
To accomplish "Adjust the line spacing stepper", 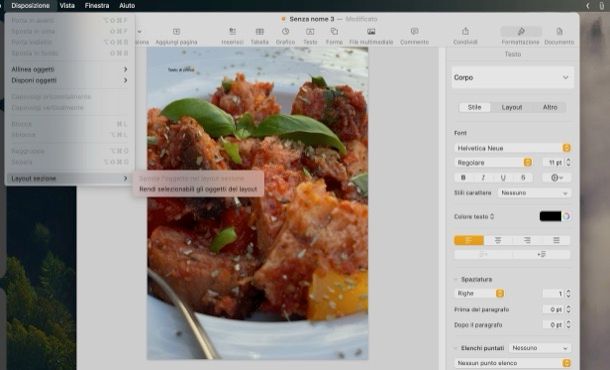I will (x=568, y=293).
